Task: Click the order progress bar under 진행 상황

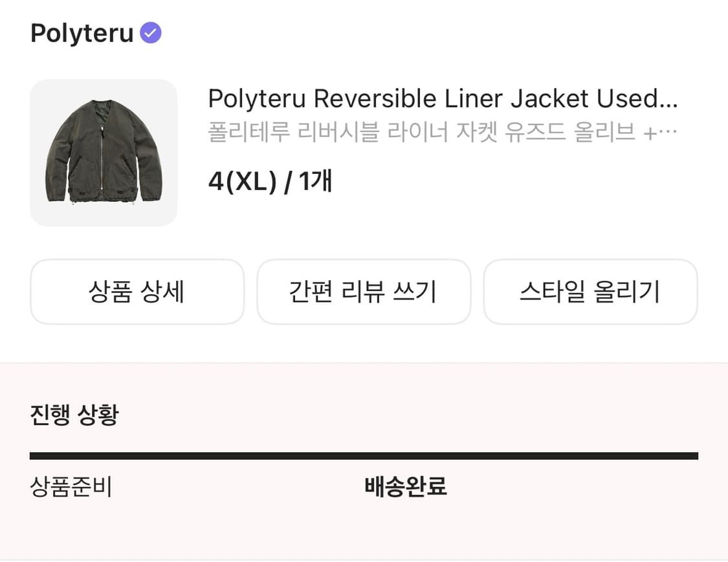Action: coord(364,455)
